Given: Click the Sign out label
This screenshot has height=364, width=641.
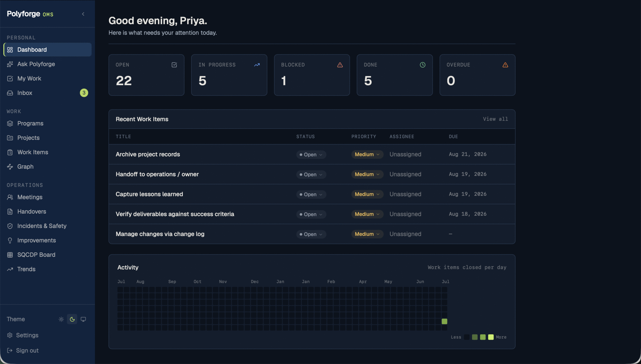Looking at the screenshot, I should 27,351.
